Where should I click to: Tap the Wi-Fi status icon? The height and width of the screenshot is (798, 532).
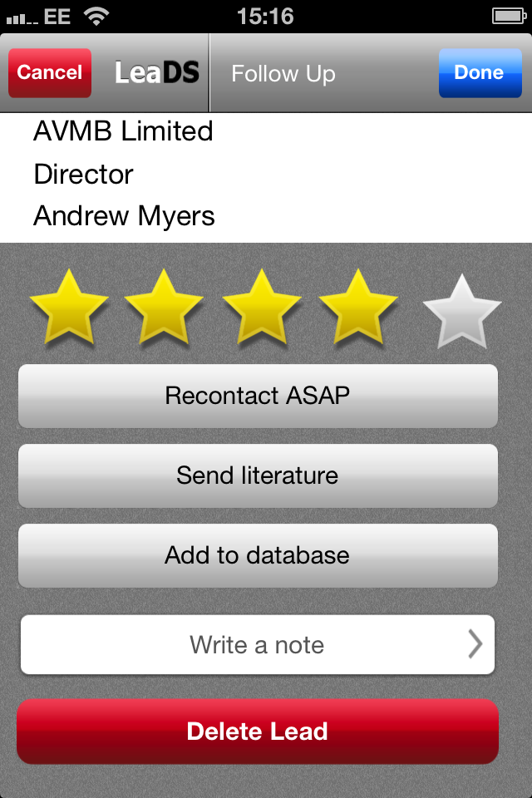(x=96, y=17)
